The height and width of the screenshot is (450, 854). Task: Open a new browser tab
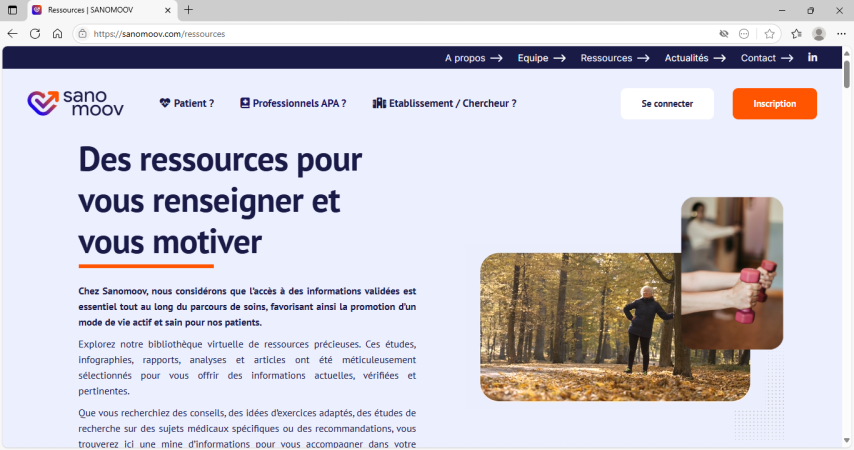point(188,10)
